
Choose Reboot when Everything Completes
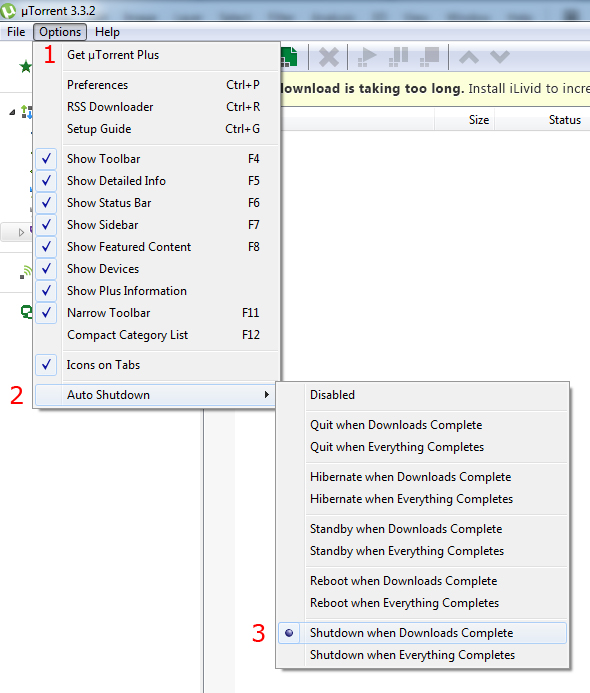[422, 603]
